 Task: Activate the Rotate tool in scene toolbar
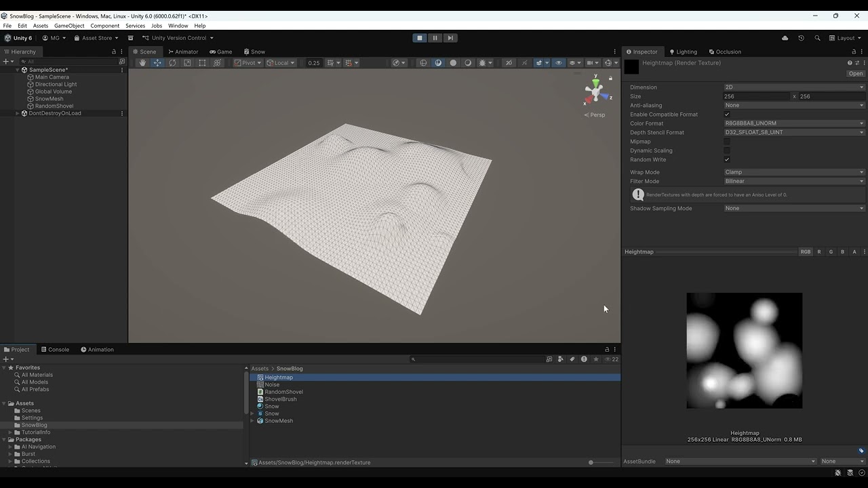tap(172, 63)
